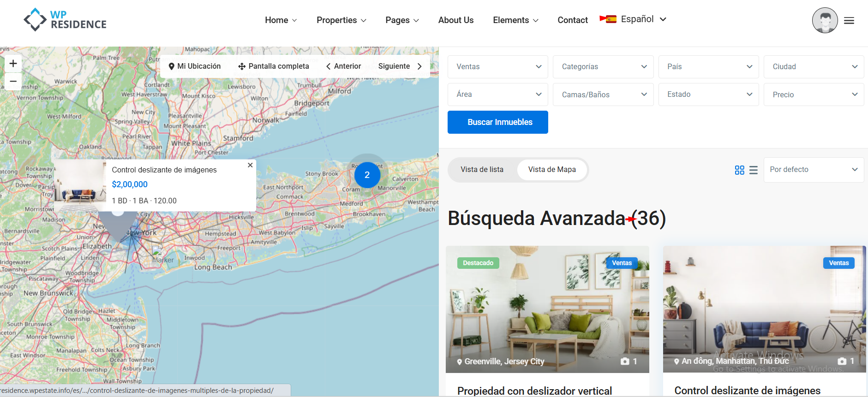Click the WP Residence logo
Image resolution: width=868 pixels, height=397 pixels.
(65, 20)
